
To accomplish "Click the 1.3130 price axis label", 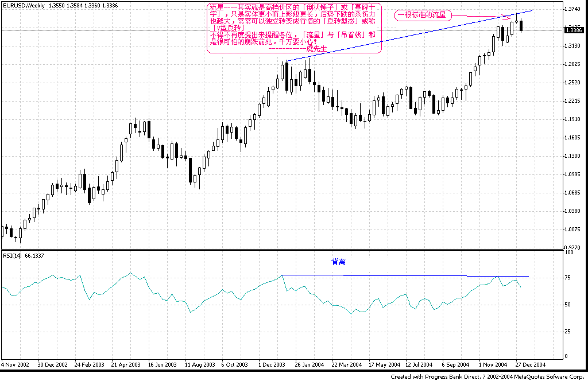I will coord(574,46).
